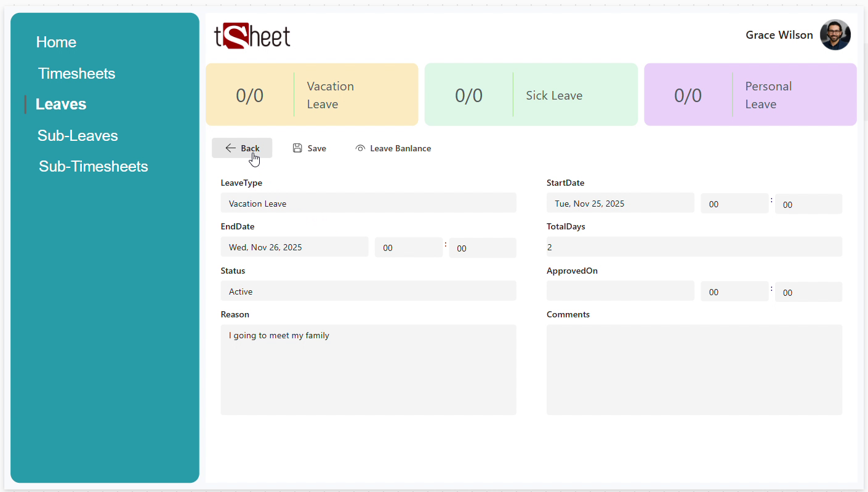Open the EndDate date picker
868x492 pixels.
[x=294, y=247]
